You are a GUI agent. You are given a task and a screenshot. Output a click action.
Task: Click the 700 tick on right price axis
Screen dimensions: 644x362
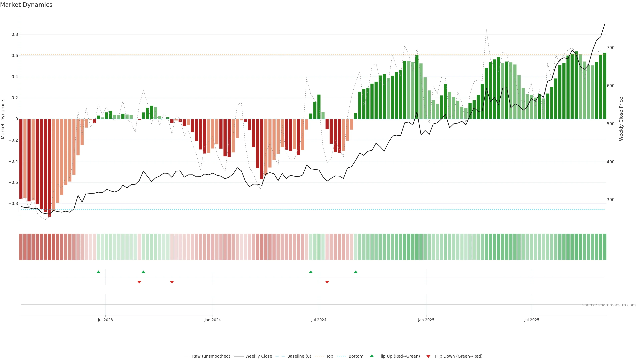pyautogui.click(x=610, y=48)
